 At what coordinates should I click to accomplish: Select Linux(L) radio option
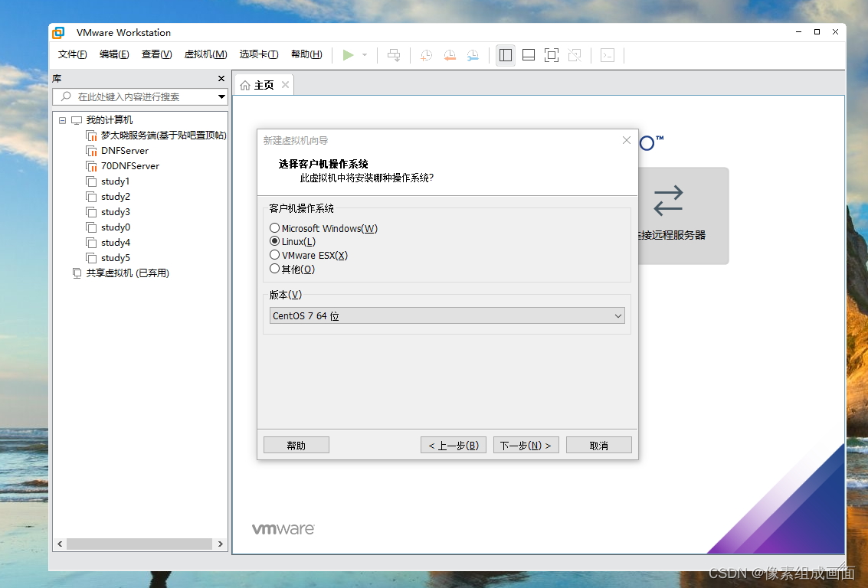[274, 241]
